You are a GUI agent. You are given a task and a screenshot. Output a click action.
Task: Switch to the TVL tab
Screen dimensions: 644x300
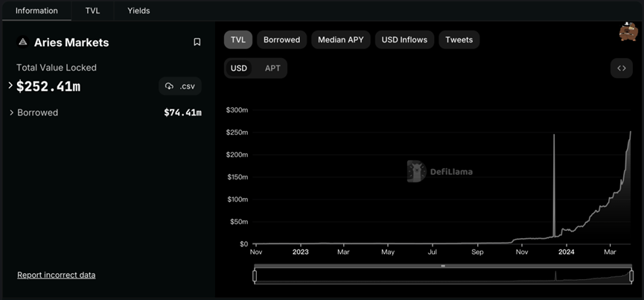(x=92, y=10)
